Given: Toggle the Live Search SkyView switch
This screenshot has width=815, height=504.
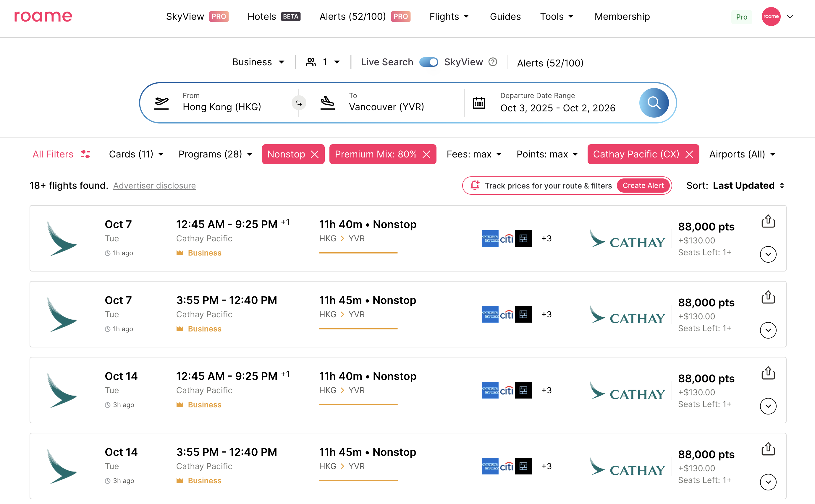Looking at the screenshot, I should click(x=428, y=62).
